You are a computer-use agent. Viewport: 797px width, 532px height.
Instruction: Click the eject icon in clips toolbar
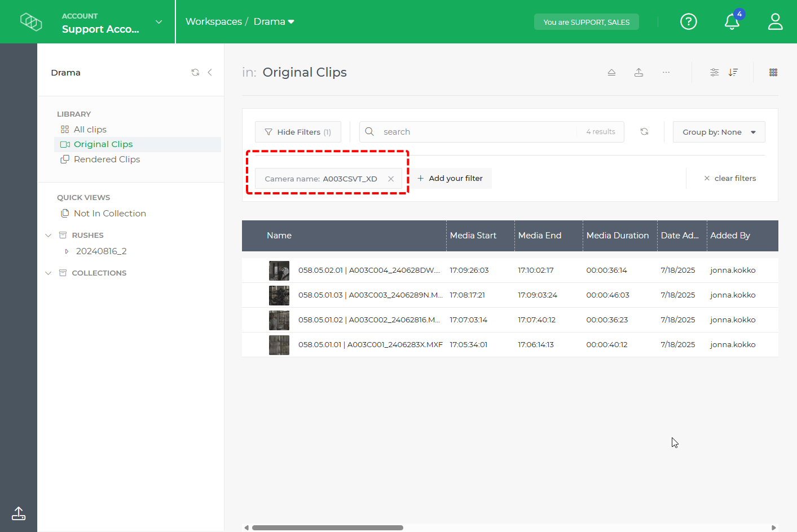tap(611, 72)
